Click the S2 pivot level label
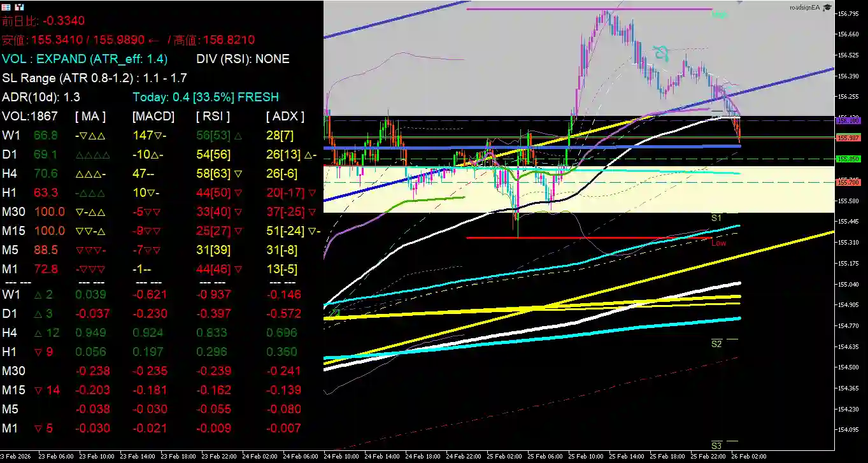Image resolution: width=868 pixels, height=463 pixels. [716, 344]
